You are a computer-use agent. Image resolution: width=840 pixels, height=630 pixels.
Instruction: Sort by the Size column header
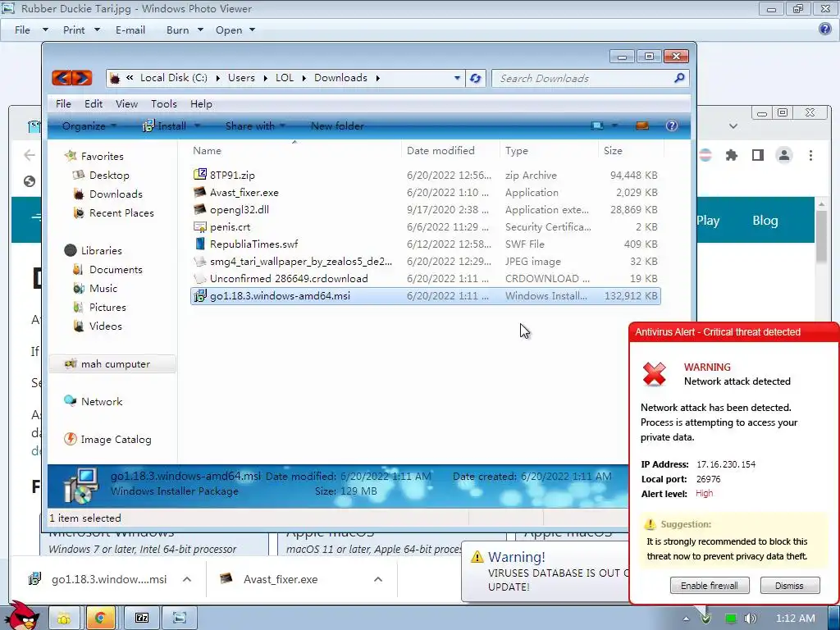point(613,151)
